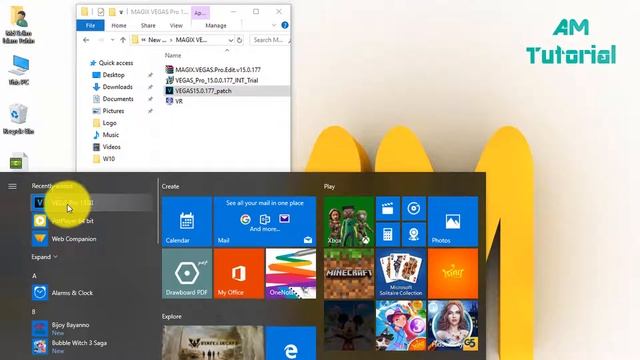The image size is (640, 360).
Task: Open Web Companion in Start list
Action: coord(92,239)
